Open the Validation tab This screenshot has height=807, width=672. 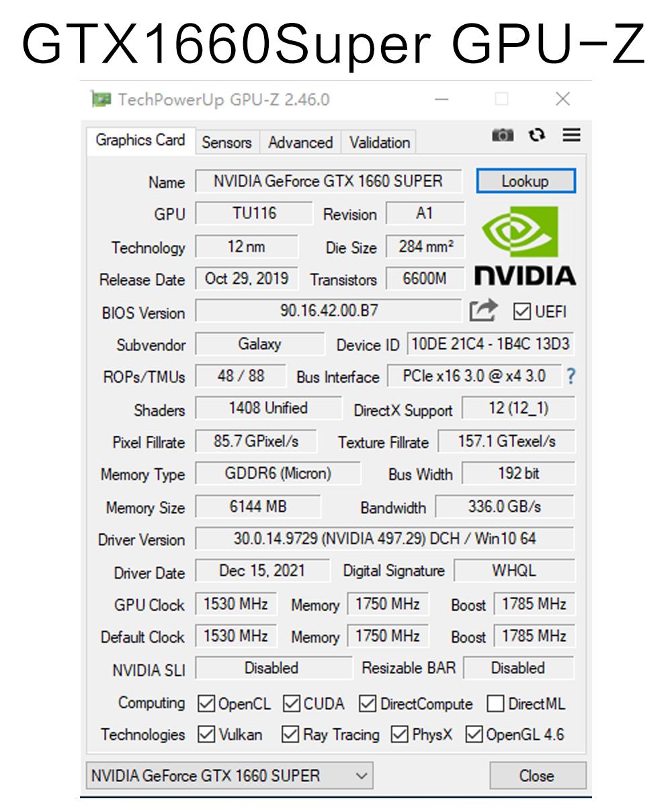380,143
